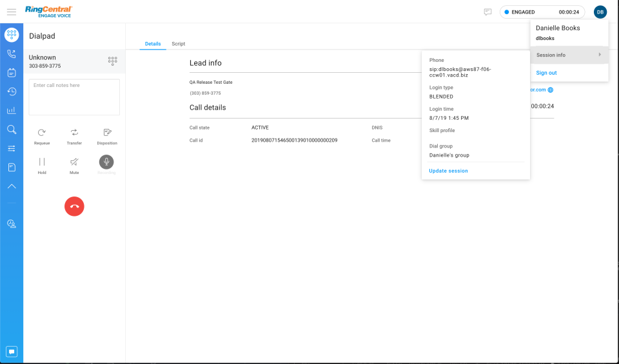Click the globe icon next to website link

[550, 90]
